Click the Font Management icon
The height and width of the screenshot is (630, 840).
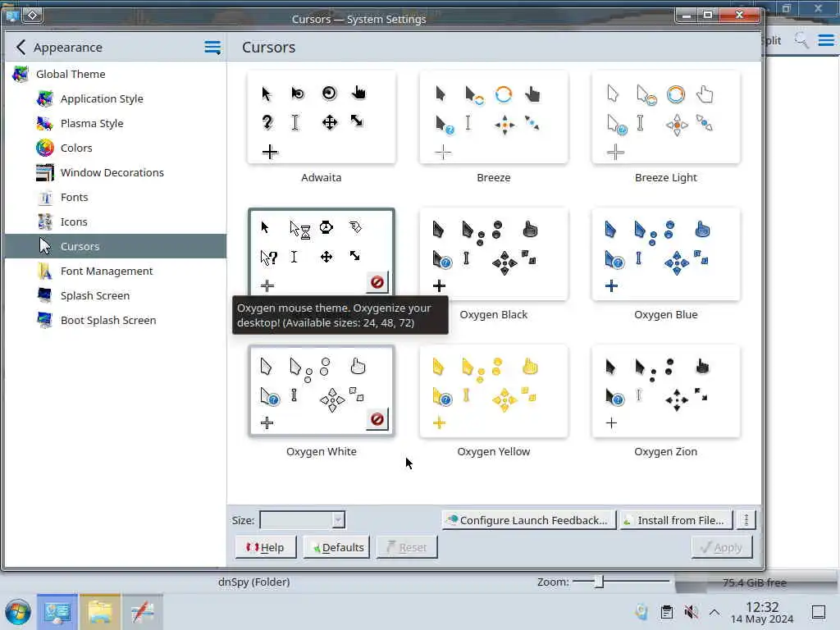tap(45, 271)
